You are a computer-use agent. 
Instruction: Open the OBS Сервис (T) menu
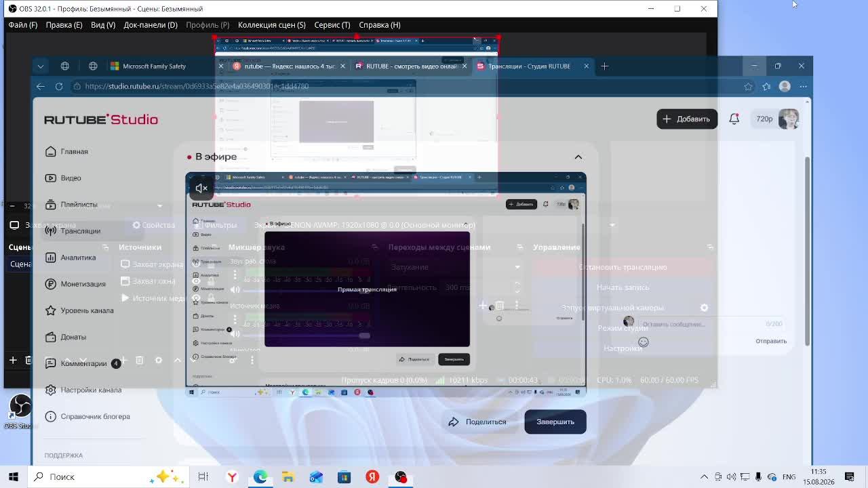[x=332, y=25]
